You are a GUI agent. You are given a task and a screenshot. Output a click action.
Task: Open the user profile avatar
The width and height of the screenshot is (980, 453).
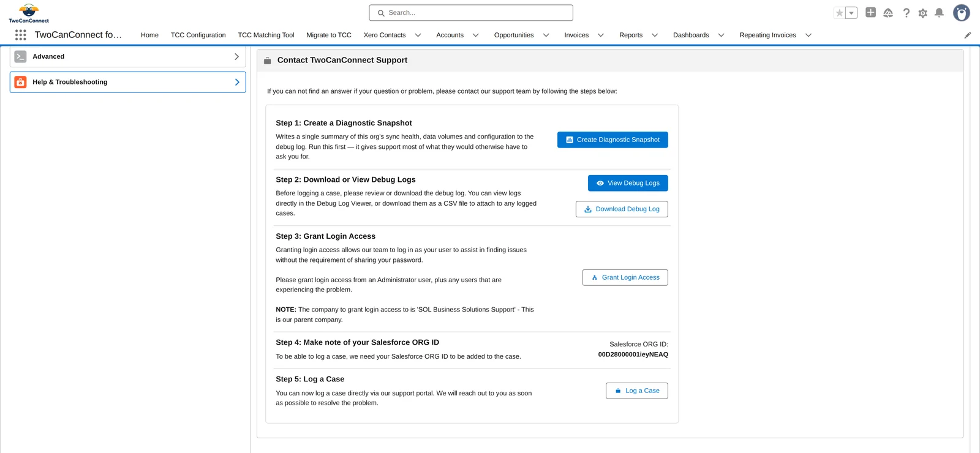(x=962, y=13)
